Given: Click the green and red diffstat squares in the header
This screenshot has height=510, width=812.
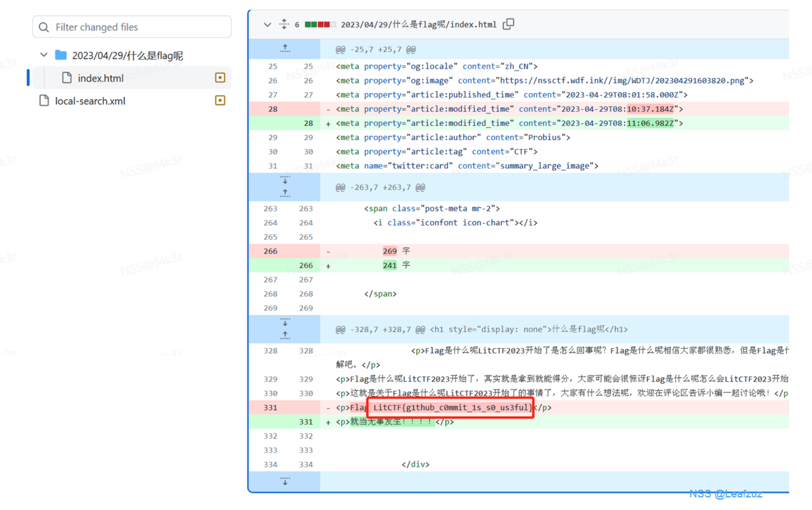Looking at the screenshot, I should click(320, 24).
